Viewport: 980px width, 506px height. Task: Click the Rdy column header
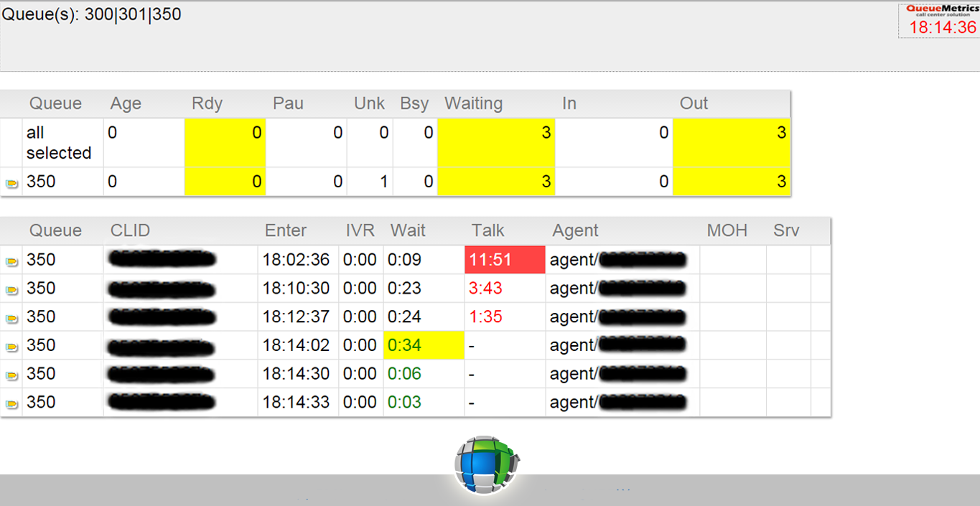207,103
